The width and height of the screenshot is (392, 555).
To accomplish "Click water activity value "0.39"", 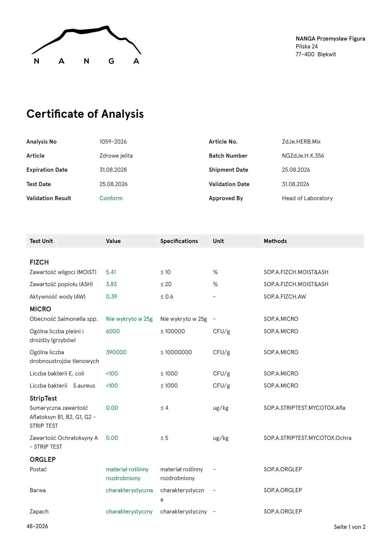I will point(111,297).
